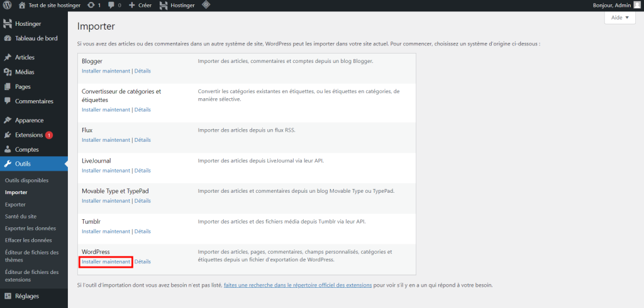Click the Apparence paintbrush icon

click(8, 120)
